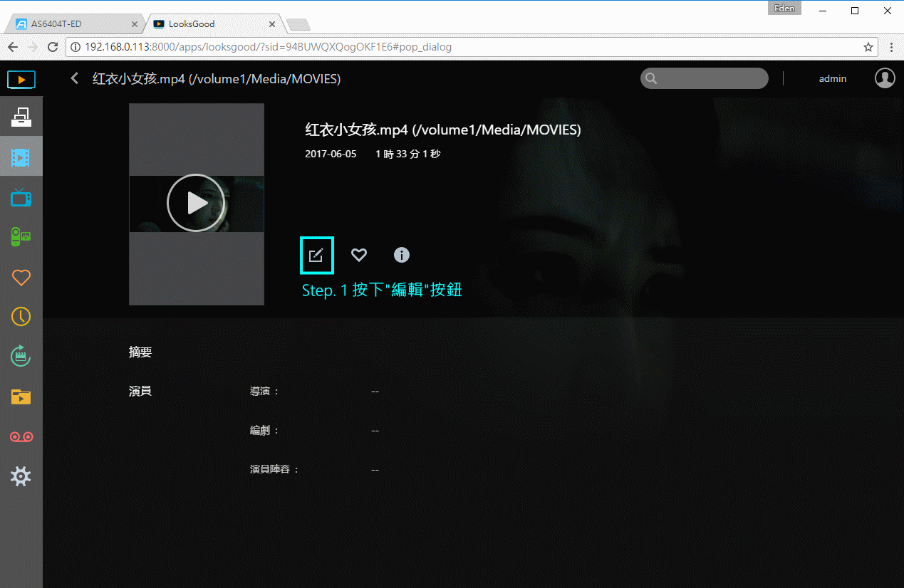Open the video folder sidebar icon
Viewport: 904px width, 588px height.
pos(21,397)
